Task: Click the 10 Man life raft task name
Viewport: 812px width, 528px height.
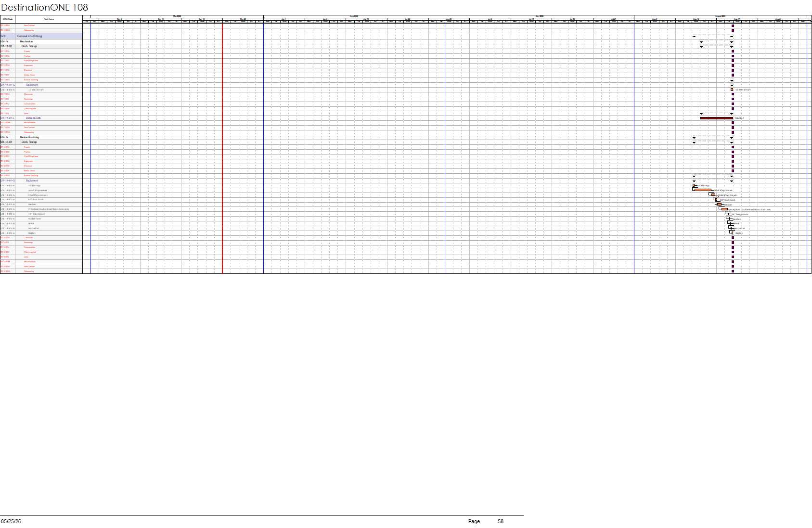Action: coord(36,90)
